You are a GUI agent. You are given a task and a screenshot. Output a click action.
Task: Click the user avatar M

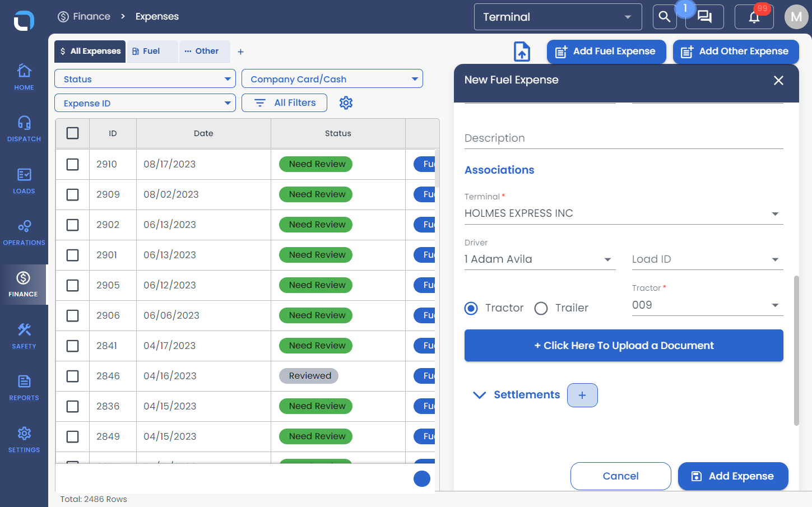[796, 17]
